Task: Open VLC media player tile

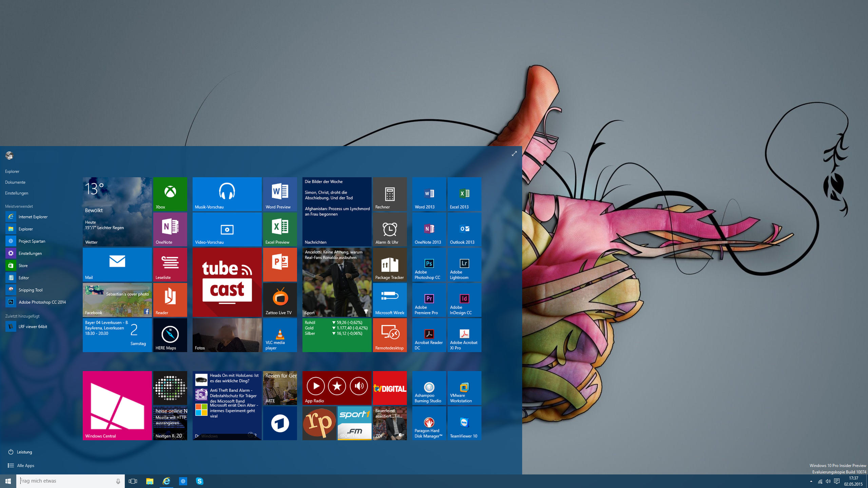Action: tap(280, 335)
